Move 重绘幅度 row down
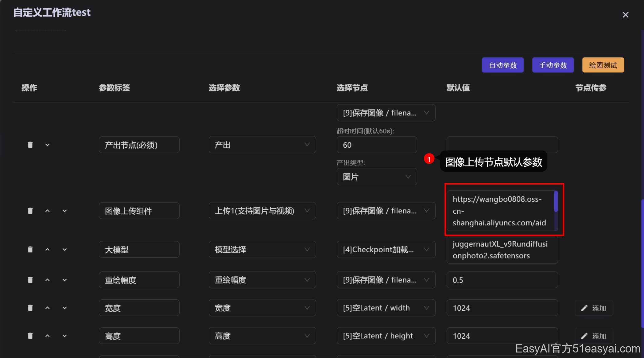The width and height of the screenshot is (644, 358). click(x=64, y=280)
